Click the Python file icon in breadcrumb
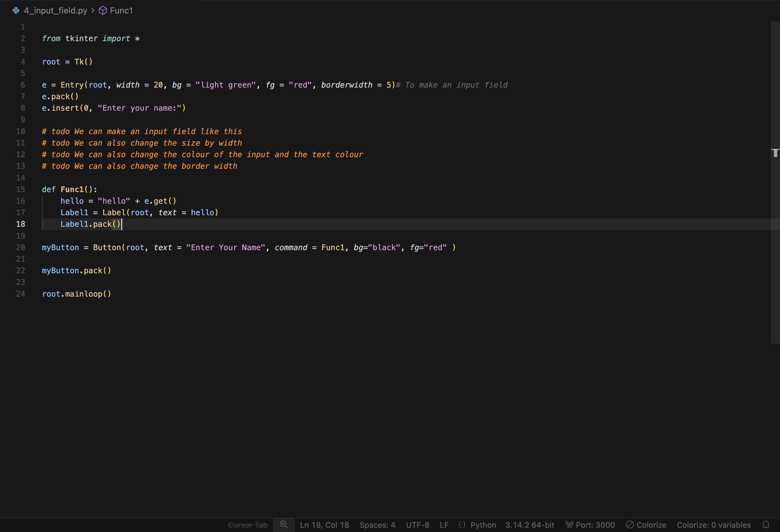Screen dimensions: 780x532 tap(16, 11)
